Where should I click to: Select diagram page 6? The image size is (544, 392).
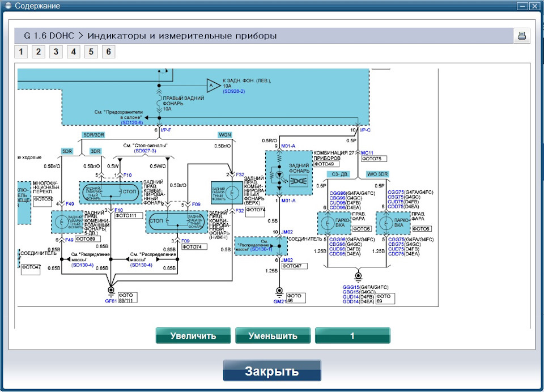109,52
